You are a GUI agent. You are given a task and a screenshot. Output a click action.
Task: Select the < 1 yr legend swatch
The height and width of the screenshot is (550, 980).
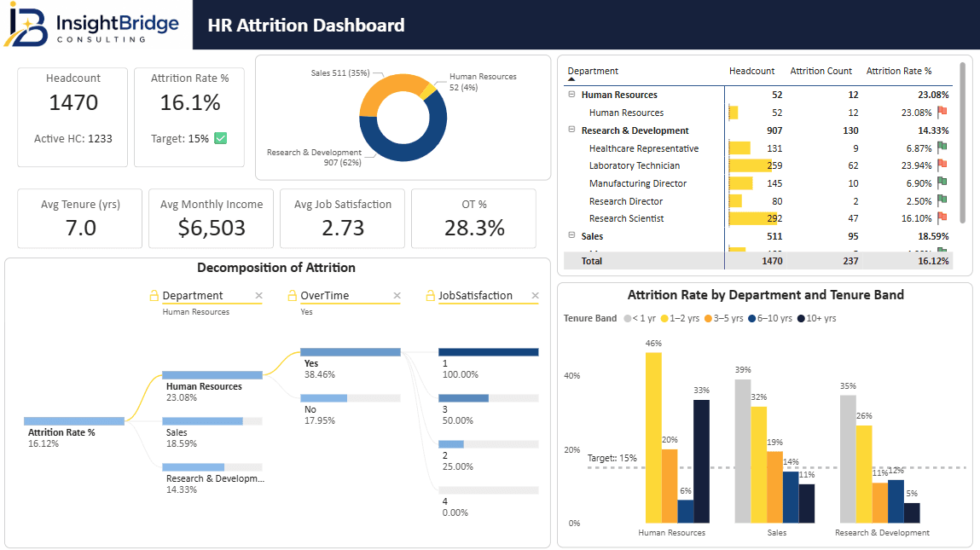[628, 318]
